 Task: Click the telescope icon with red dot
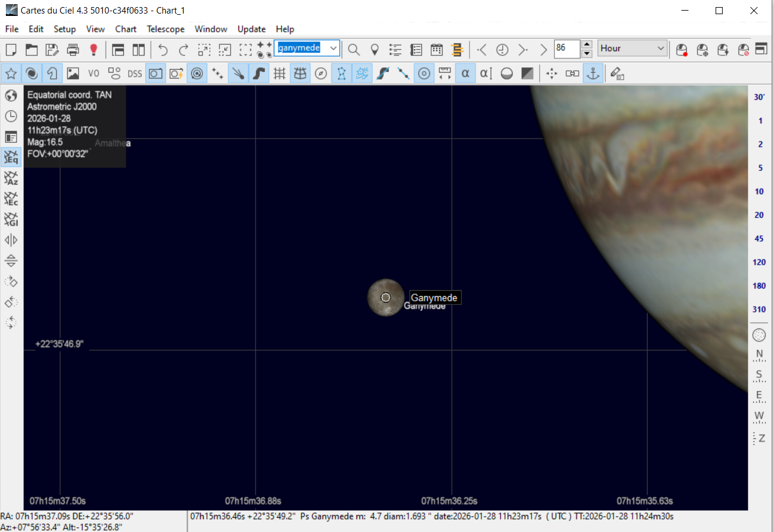point(682,50)
